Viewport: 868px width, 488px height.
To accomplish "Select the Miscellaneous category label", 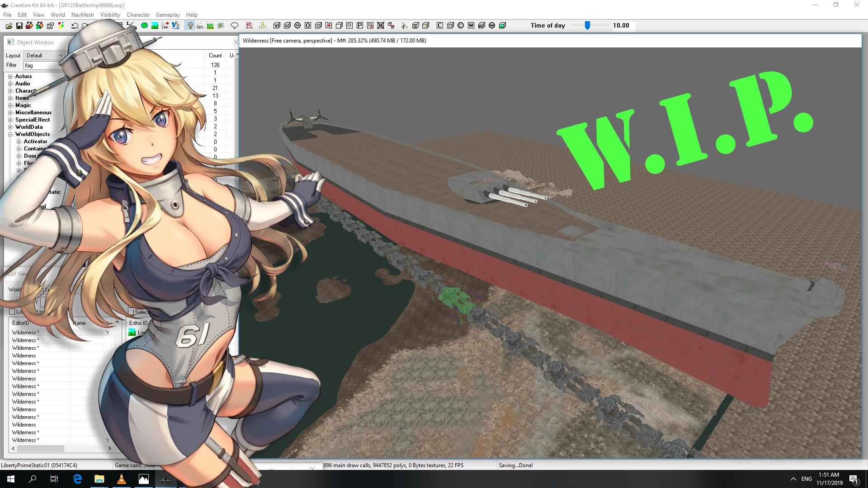I will 33,113.
